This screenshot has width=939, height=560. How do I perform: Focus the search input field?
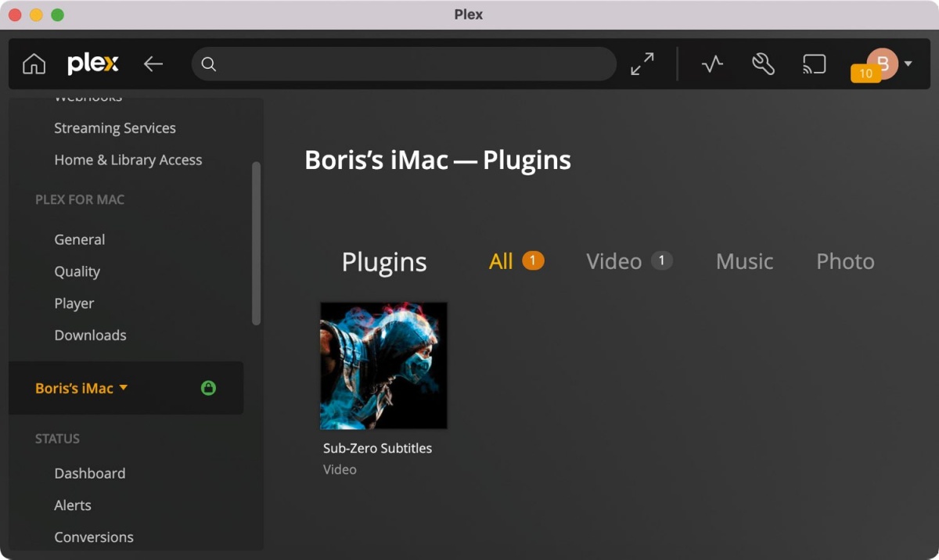(x=404, y=64)
